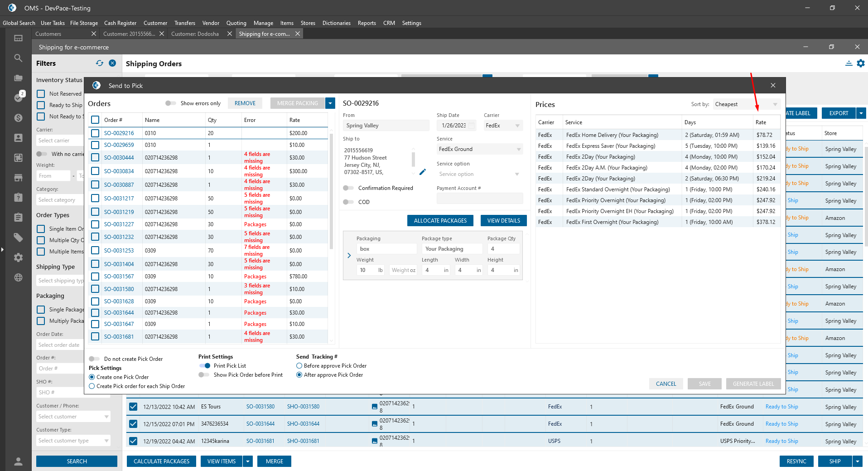Image resolution: width=868 pixels, height=471 pixels.
Task: Click the dollar sign icon in sidebar
Action: click(x=18, y=118)
